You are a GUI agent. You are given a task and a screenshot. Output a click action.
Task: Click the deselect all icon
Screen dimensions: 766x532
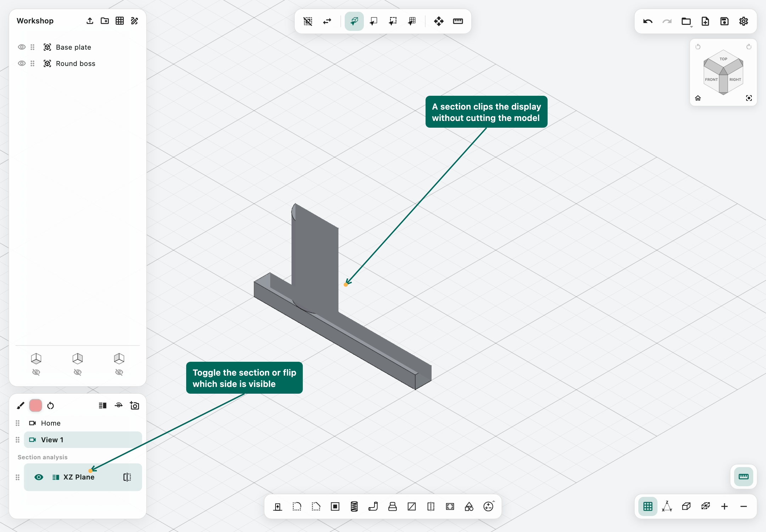pyautogui.click(x=308, y=21)
